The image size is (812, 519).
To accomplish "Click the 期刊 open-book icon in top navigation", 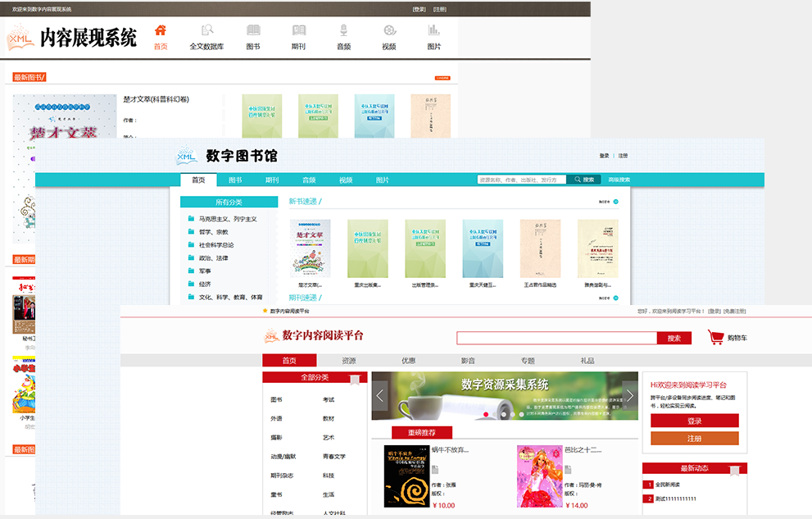I will click(x=298, y=30).
